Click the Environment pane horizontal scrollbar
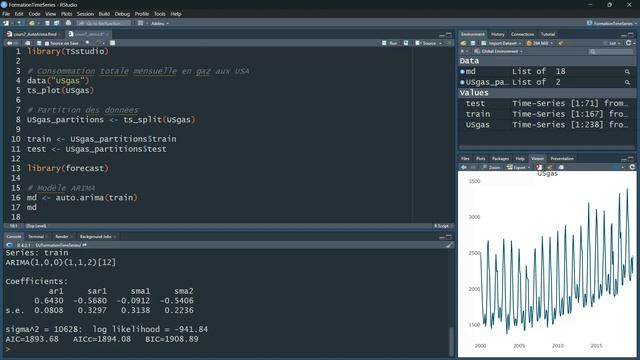Image resolution: width=640 pixels, height=360 pixels. (547, 148)
